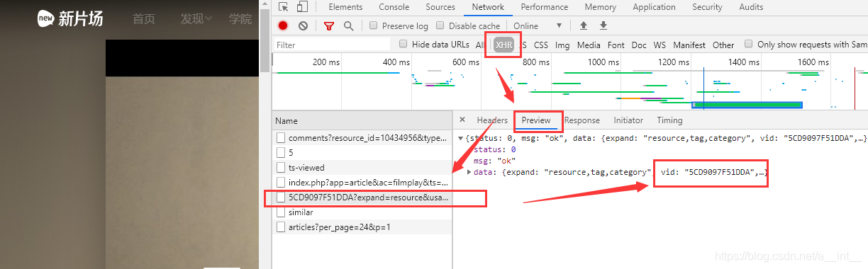Select the Other filter type
868x269 pixels.
tap(723, 45)
